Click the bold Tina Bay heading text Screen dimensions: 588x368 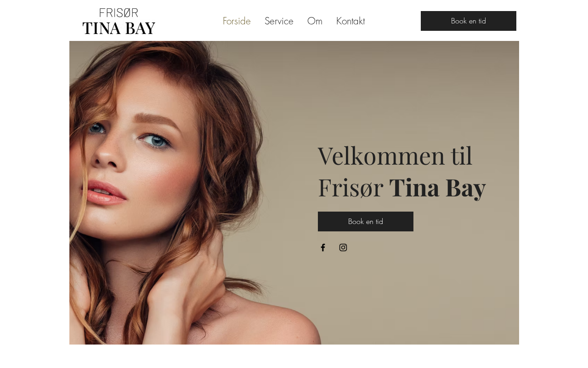(437, 188)
